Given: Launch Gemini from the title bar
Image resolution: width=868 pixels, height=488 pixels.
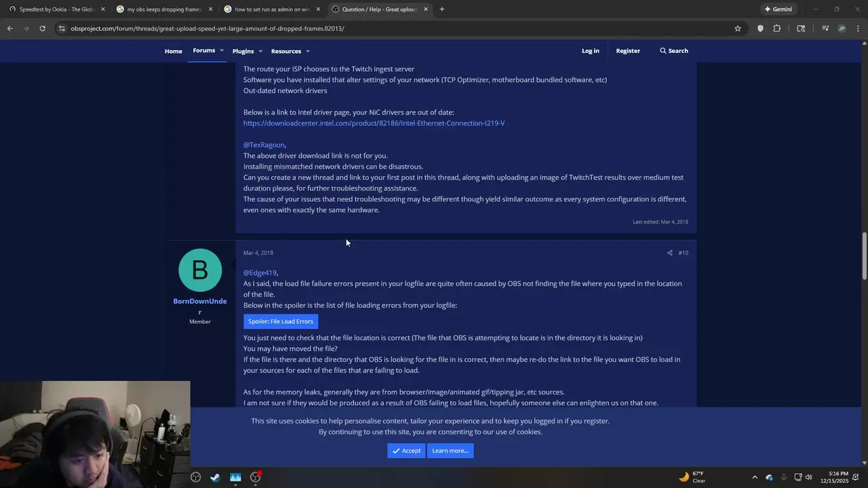Looking at the screenshot, I should 778,9.
